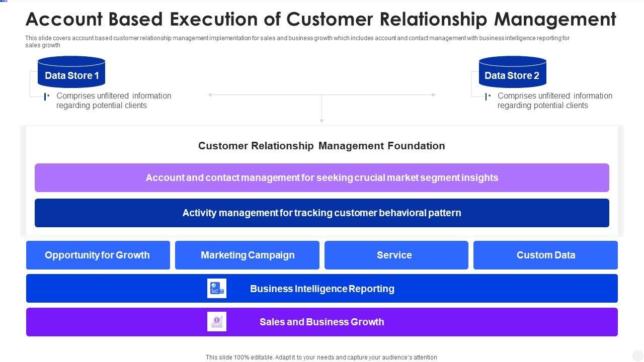Click the Marketing Campaign block
This screenshot has width=644, height=362.
click(247, 255)
